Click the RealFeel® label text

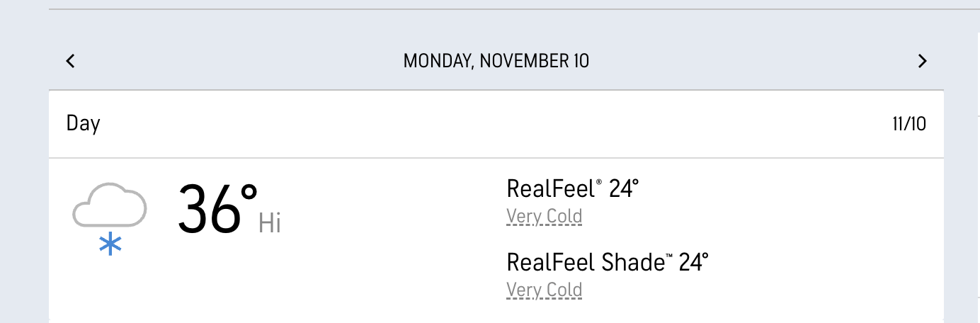tap(550, 189)
